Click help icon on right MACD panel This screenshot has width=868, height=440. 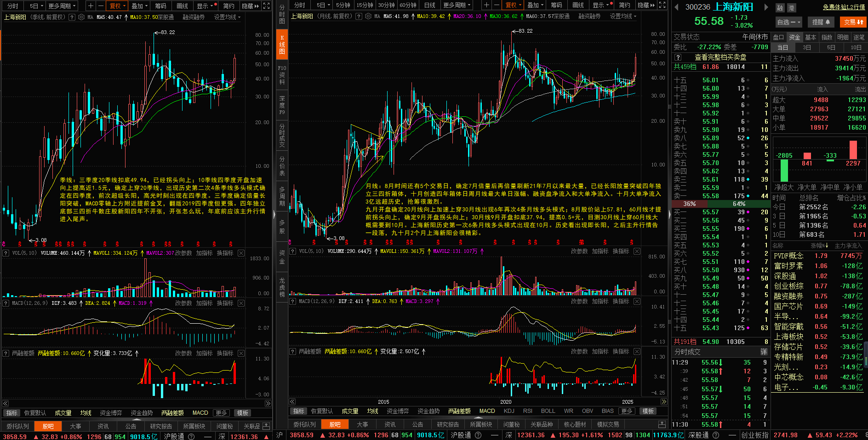(293, 302)
